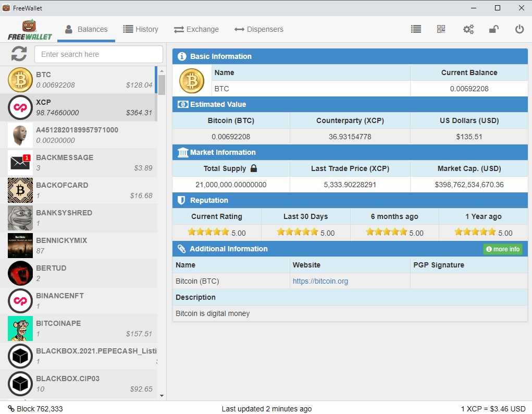Viewport: 532px width, 414px height.
Task: Click the search balances input field
Action: [98, 54]
